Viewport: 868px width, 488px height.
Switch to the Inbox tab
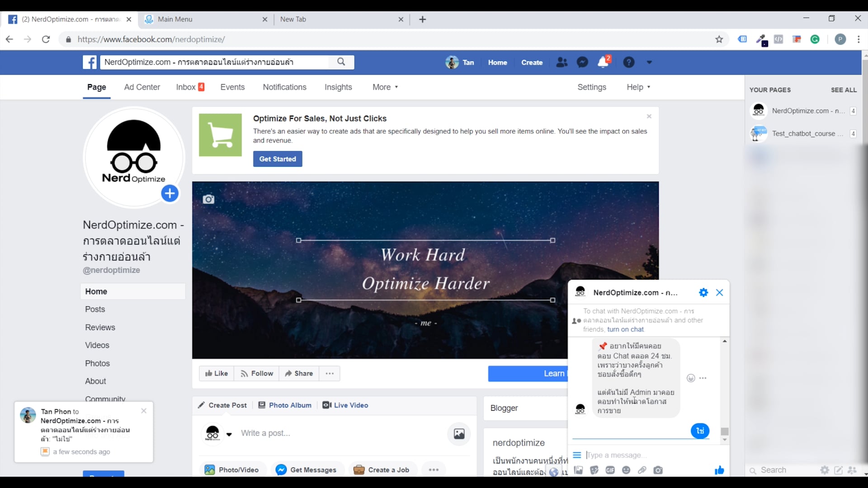pos(190,87)
